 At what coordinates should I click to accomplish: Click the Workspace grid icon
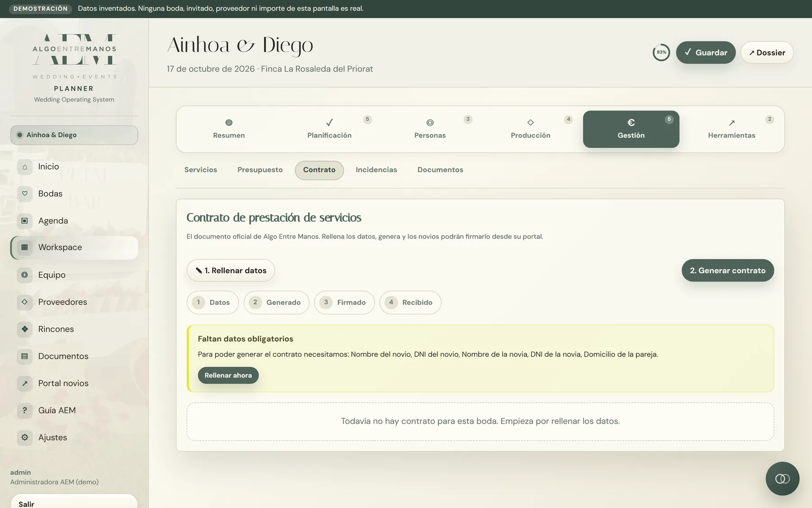25,247
